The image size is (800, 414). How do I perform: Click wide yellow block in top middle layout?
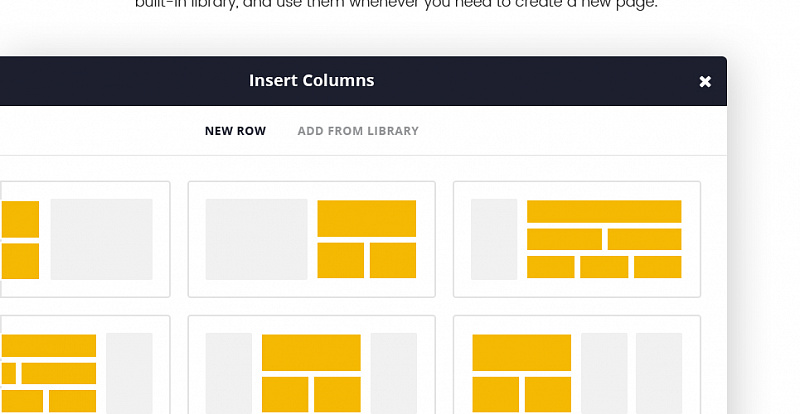(x=366, y=218)
